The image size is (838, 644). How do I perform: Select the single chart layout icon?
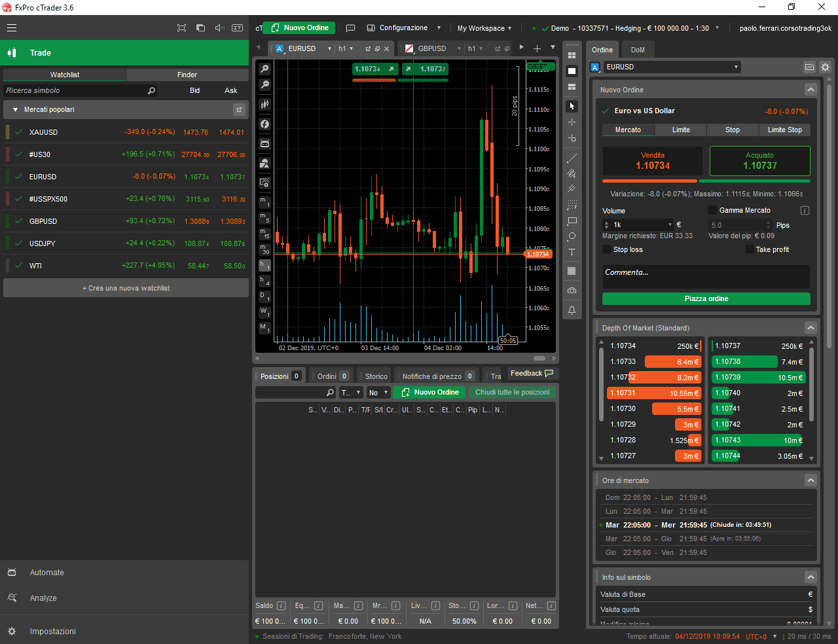[572, 71]
